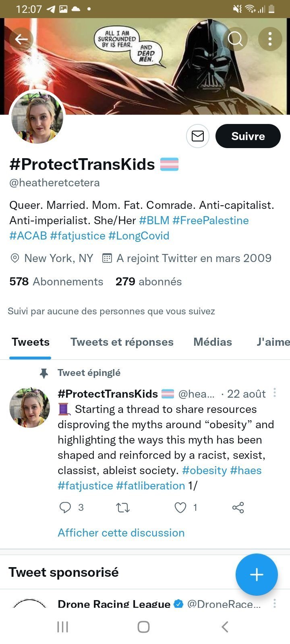This screenshot has height=644, width=290.
Task: View the 578 Abonnements list
Action: tap(56, 282)
